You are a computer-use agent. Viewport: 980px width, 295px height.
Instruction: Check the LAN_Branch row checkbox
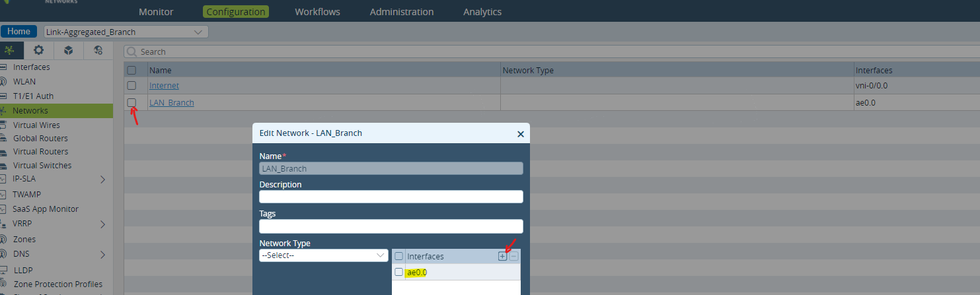(132, 102)
